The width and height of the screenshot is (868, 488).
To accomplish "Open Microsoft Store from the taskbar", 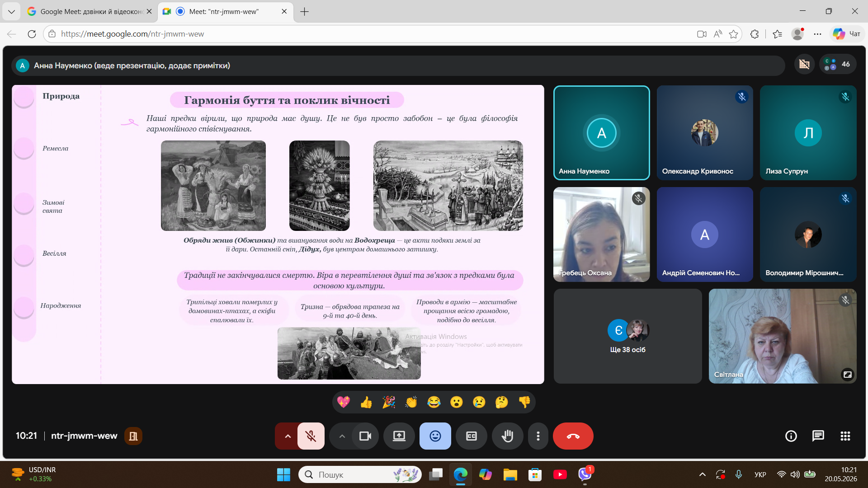I will click(x=535, y=474).
